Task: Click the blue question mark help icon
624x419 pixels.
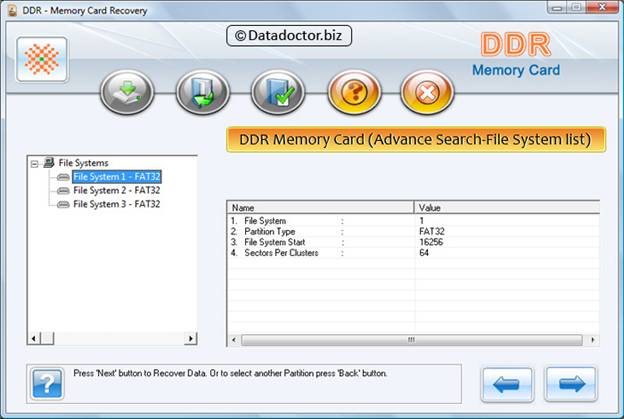Action: [x=47, y=384]
